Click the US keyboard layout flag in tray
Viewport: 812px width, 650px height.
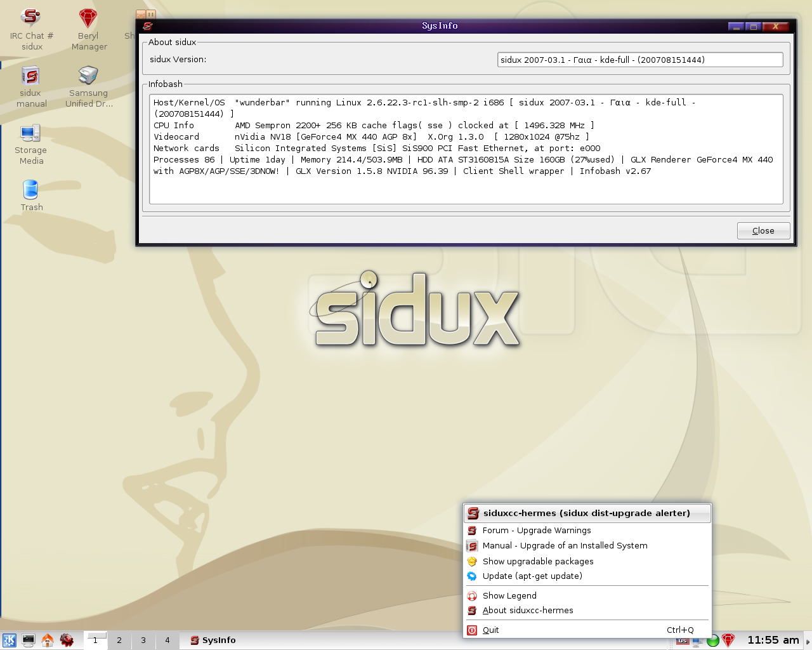(x=683, y=641)
